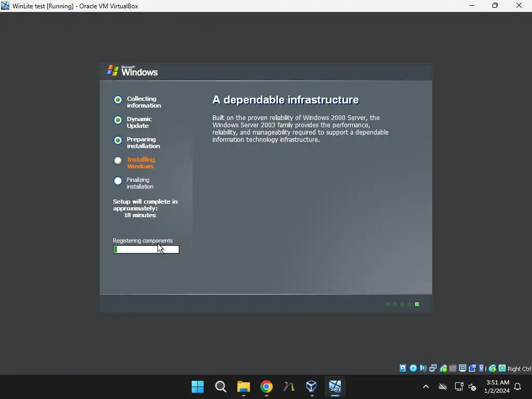Click the shared folders indicator
This screenshot has height=399, width=532.
pos(453,368)
